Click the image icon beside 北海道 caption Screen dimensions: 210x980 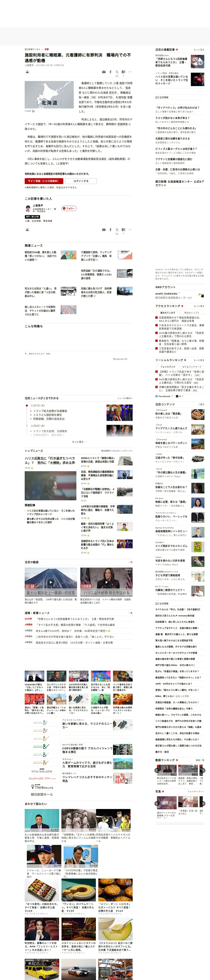pyautogui.click(x=34, y=111)
